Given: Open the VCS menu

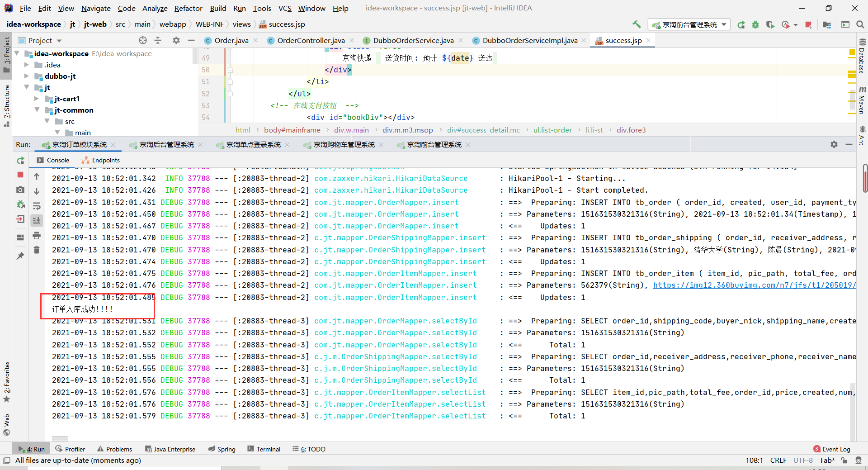Looking at the screenshot, I should [284, 8].
